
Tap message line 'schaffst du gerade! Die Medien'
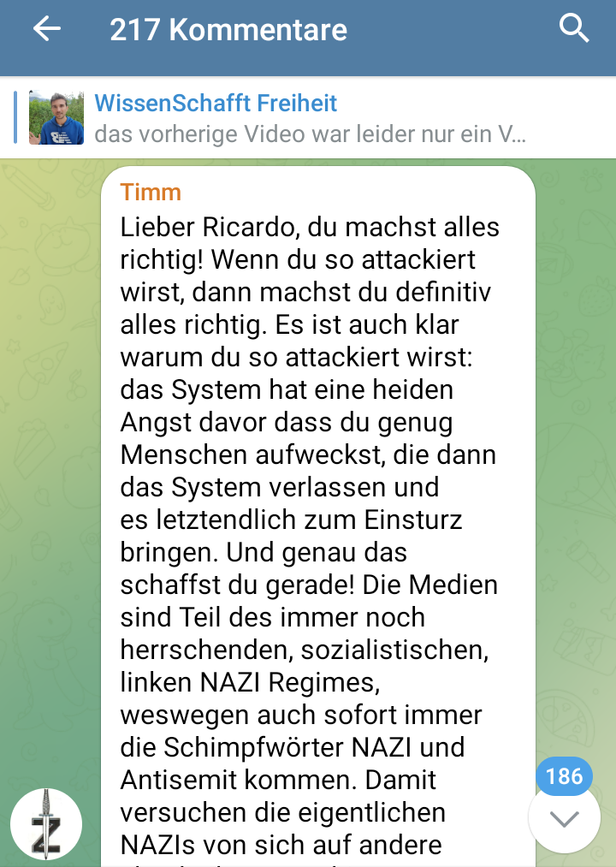coord(309,585)
